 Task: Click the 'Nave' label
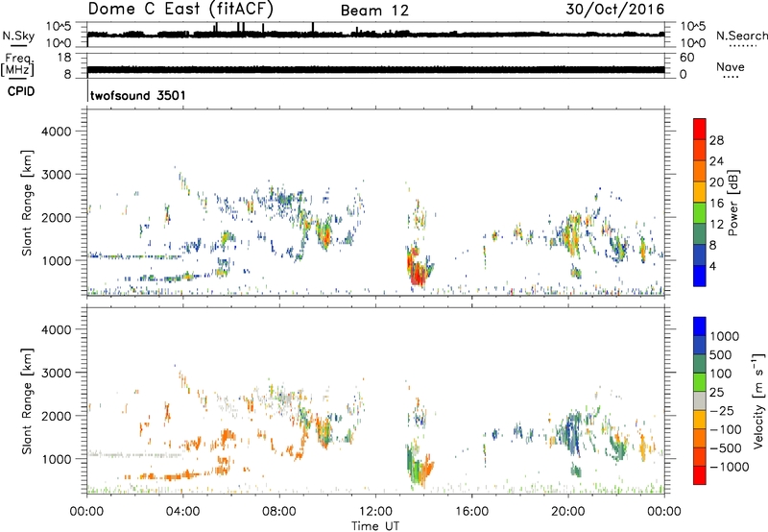click(731, 66)
